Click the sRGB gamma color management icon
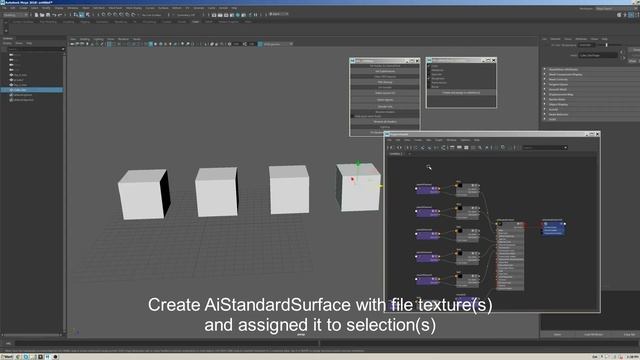 (x=260, y=44)
